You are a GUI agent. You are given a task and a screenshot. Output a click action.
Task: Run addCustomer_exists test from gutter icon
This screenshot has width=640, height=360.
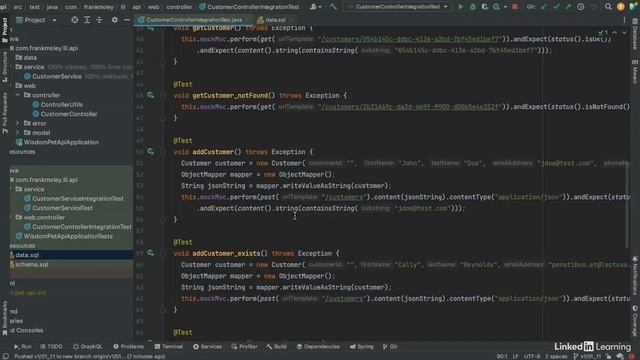(150, 253)
